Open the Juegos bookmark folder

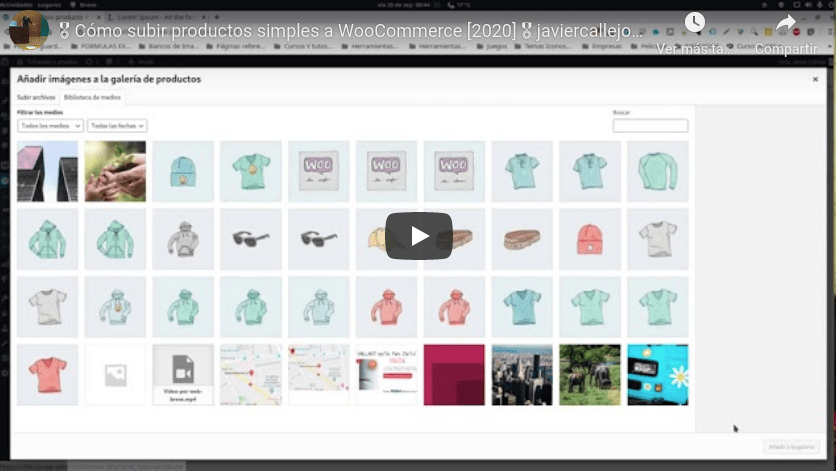coord(492,46)
